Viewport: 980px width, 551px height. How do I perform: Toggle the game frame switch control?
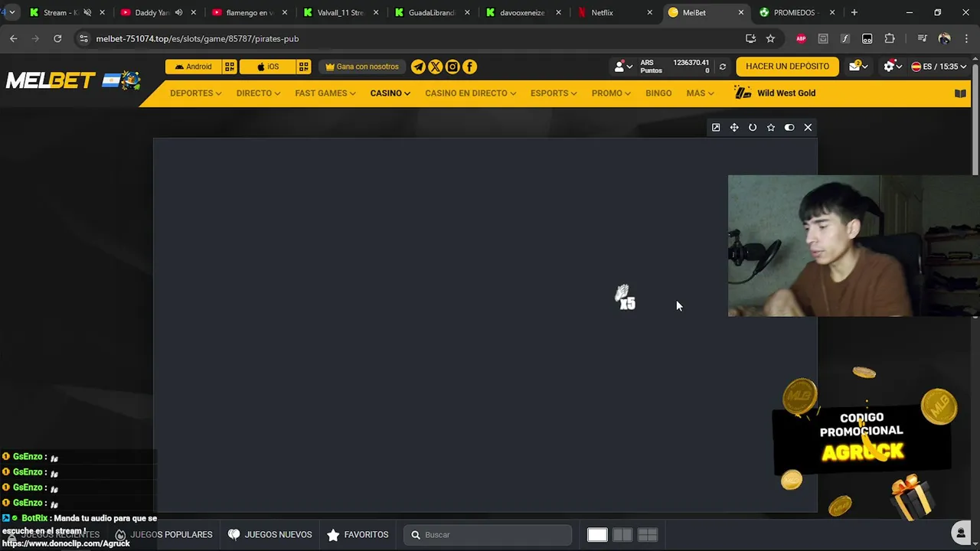pyautogui.click(x=789, y=128)
